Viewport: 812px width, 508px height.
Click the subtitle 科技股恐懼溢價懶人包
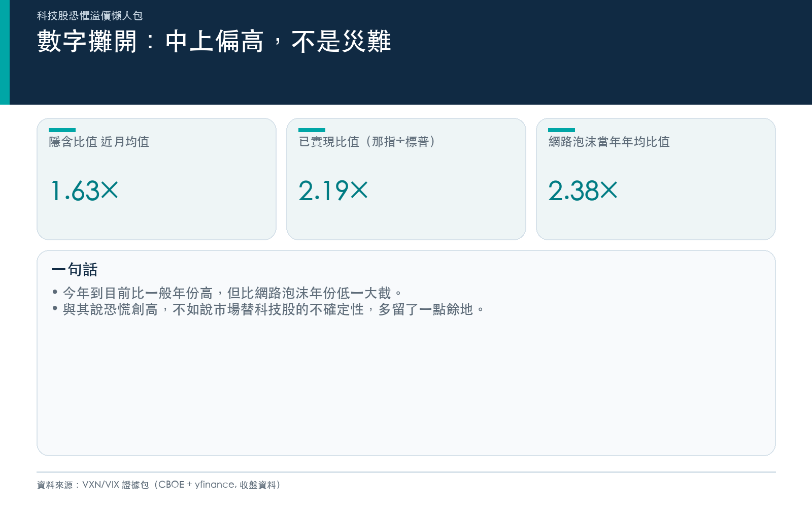pos(90,16)
